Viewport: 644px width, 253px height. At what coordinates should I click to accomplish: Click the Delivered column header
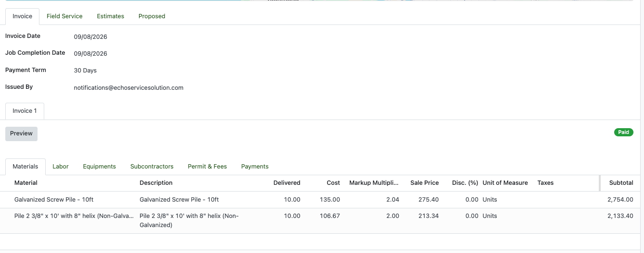(287, 183)
